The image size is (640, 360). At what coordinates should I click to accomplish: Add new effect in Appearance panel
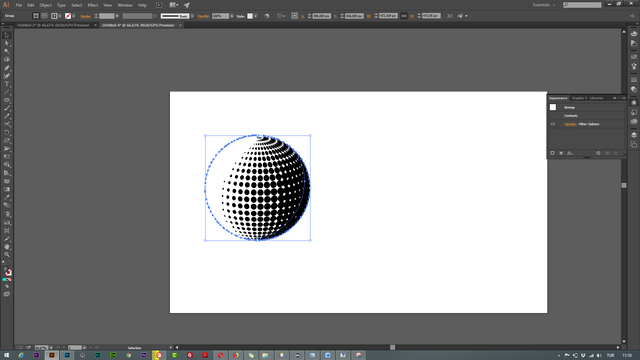tap(570, 153)
